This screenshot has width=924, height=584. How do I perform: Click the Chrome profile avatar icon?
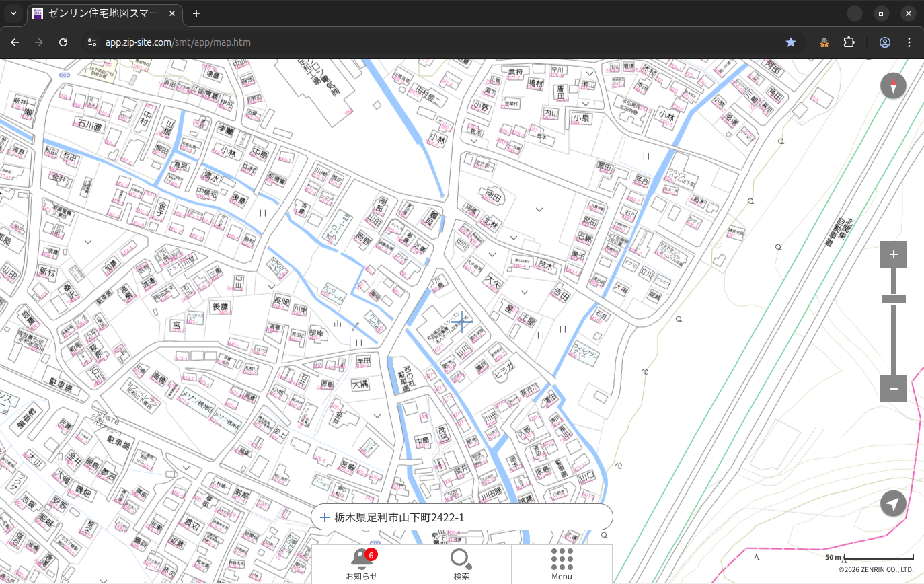pyautogui.click(x=884, y=42)
